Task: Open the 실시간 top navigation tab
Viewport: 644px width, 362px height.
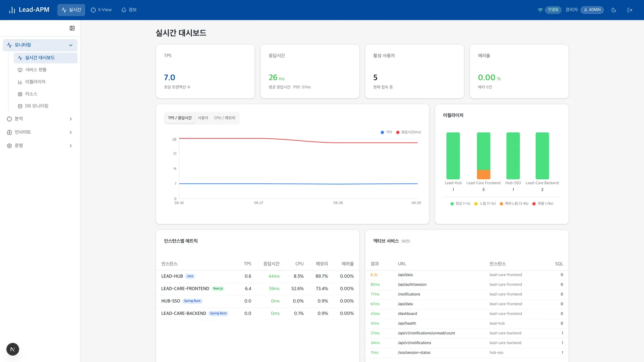Action: [x=71, y=10]
